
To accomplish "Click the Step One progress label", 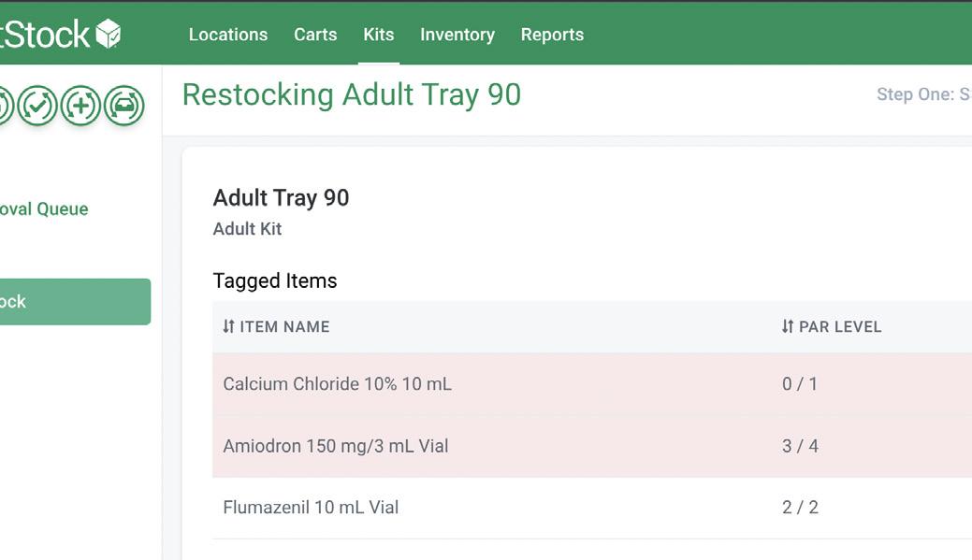I will point(922,94).
